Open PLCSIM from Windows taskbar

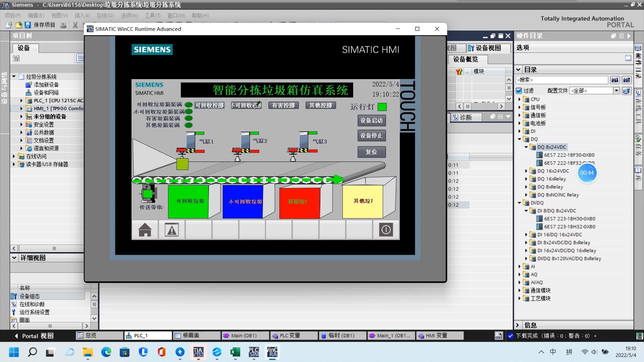[x=254, y=352]
